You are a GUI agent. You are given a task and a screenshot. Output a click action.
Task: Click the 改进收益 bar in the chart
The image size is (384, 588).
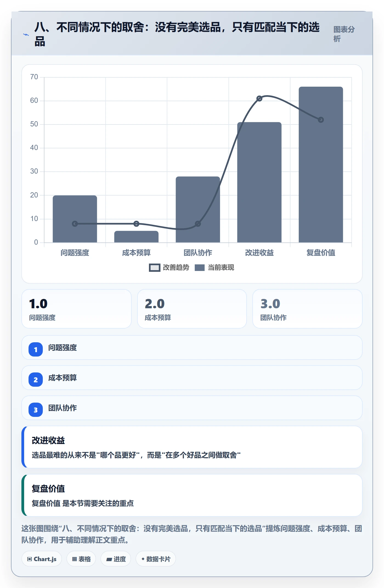coord(259,182)
